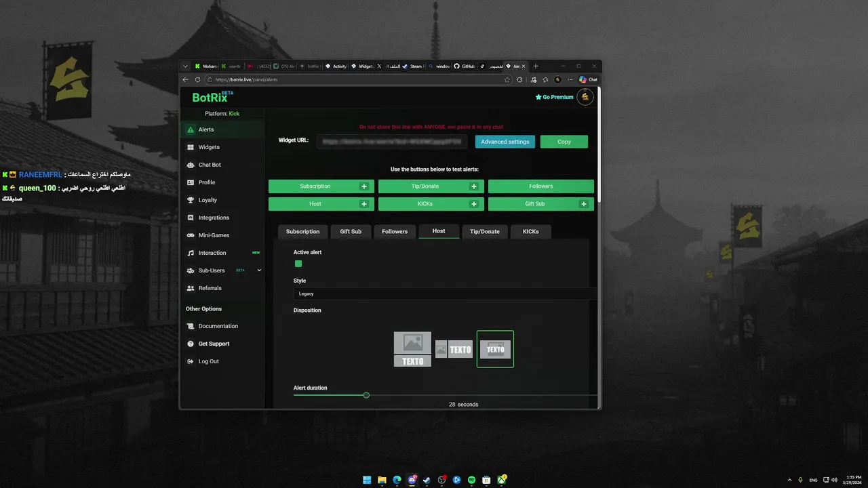Reload the botrix.live page
The height and width of the screenshot is (488, 868).
pos(198,79)
